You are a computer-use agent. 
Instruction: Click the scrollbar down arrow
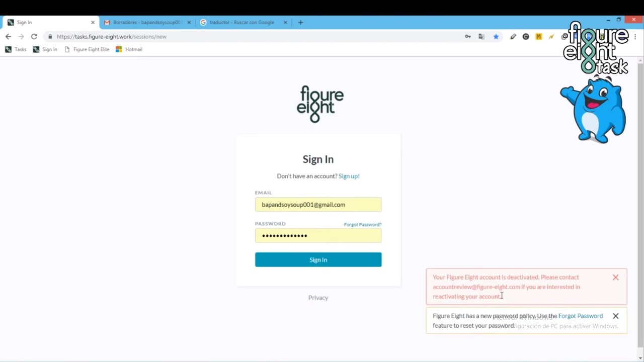(x=640, y=357)
